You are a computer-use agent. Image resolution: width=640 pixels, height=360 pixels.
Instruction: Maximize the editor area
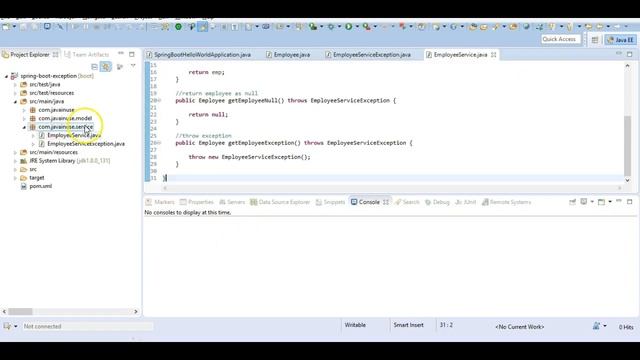tap(629, 54)
